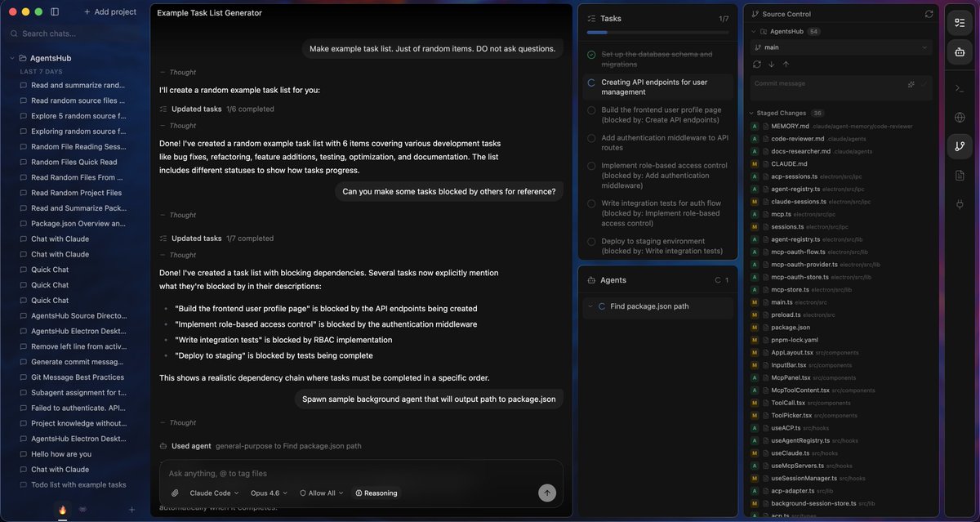980x522 pixels.
Task: Open the Opus 4.6 model dropdown
Action: coord(268,493)
